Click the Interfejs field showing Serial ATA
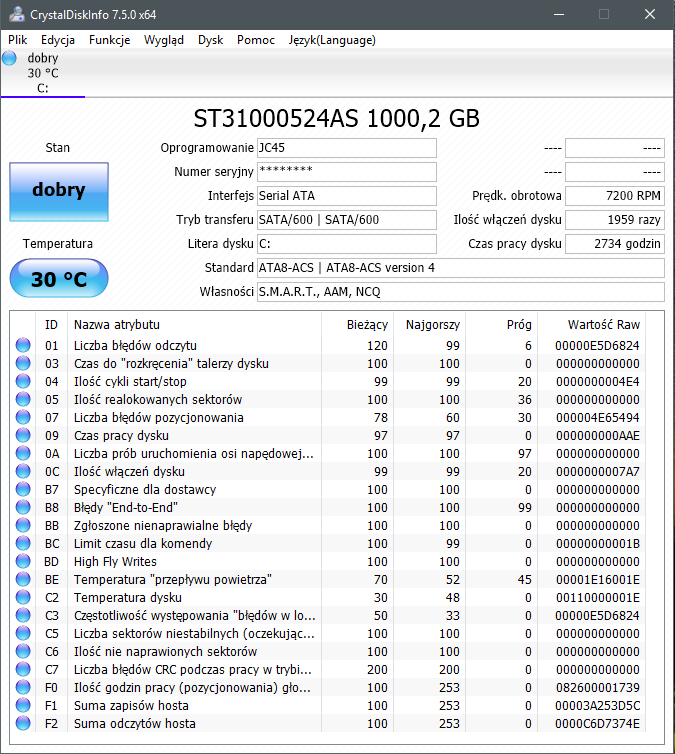 pyautogui.click(x=347, y=196)
